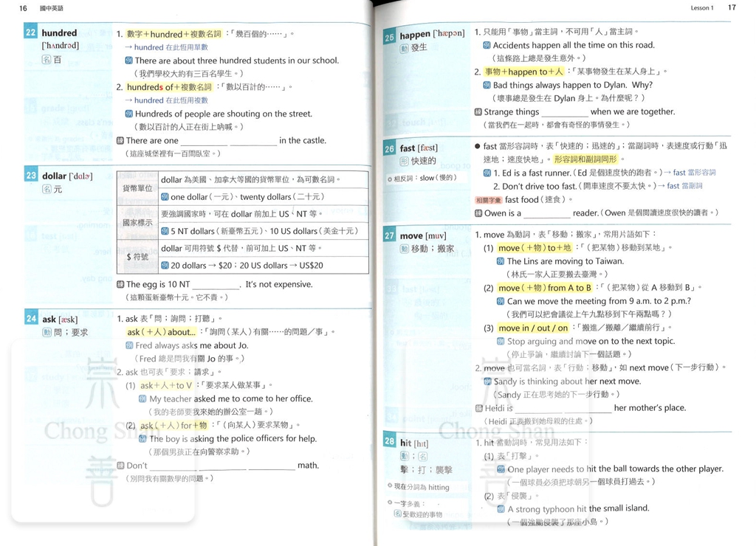Select sentence 'My teacher asked me to come'
This screenshot has height=546, width=756.
pos(231,398)
